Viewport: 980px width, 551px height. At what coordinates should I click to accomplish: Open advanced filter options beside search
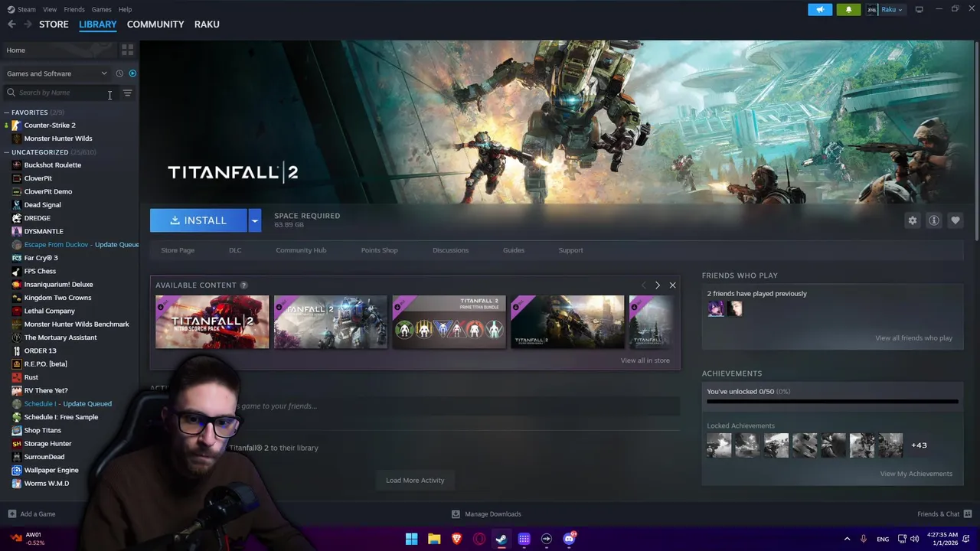pyautogui.click(x=127, y=93)
